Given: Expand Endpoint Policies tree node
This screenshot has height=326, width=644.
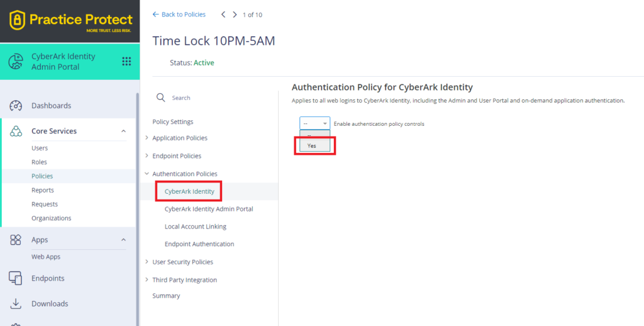Looking at the screenshot, I should click(x=147, y=156).
